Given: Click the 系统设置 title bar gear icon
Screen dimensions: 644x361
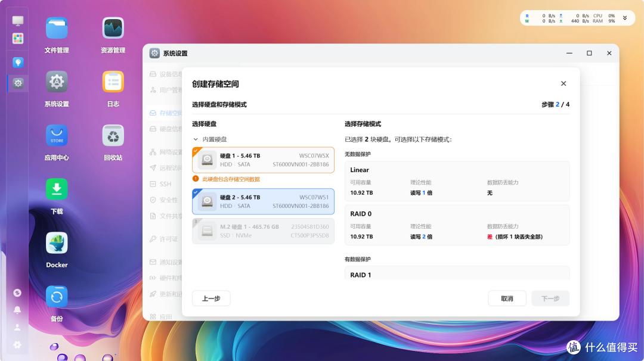Looking at the screenshot, I should pyautogui.click(x=154, y=53).
